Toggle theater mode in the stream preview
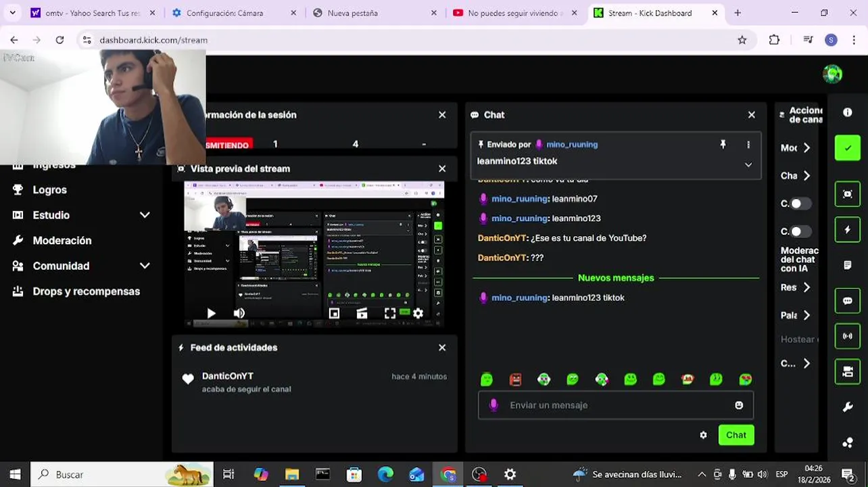The image size is (868, 487). (x=362, y=313)
